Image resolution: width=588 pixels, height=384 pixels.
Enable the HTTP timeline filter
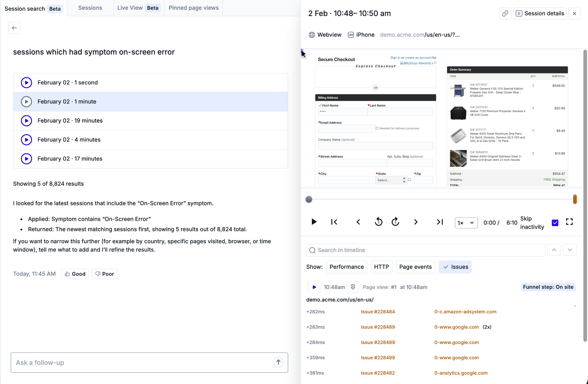pos(381,267)
